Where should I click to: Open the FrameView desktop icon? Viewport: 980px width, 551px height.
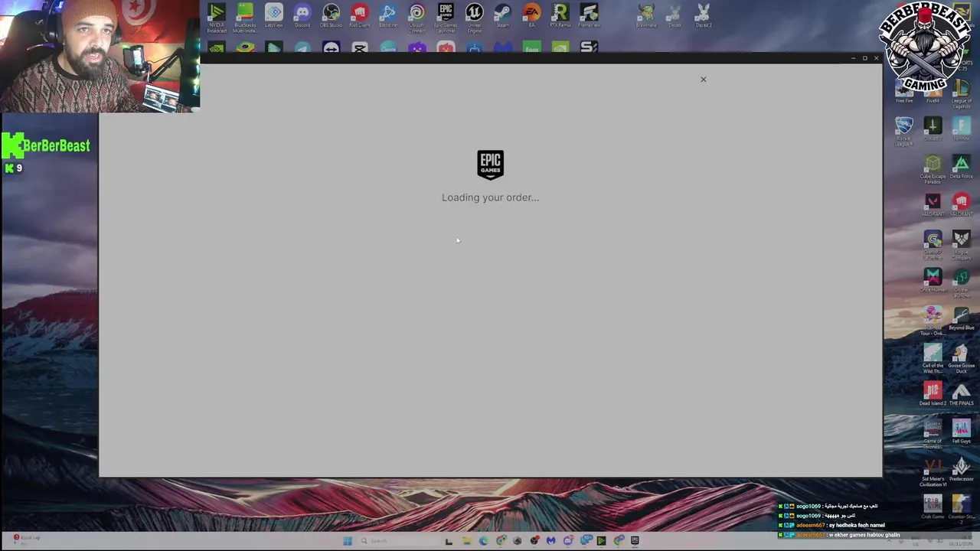[589, 15]
